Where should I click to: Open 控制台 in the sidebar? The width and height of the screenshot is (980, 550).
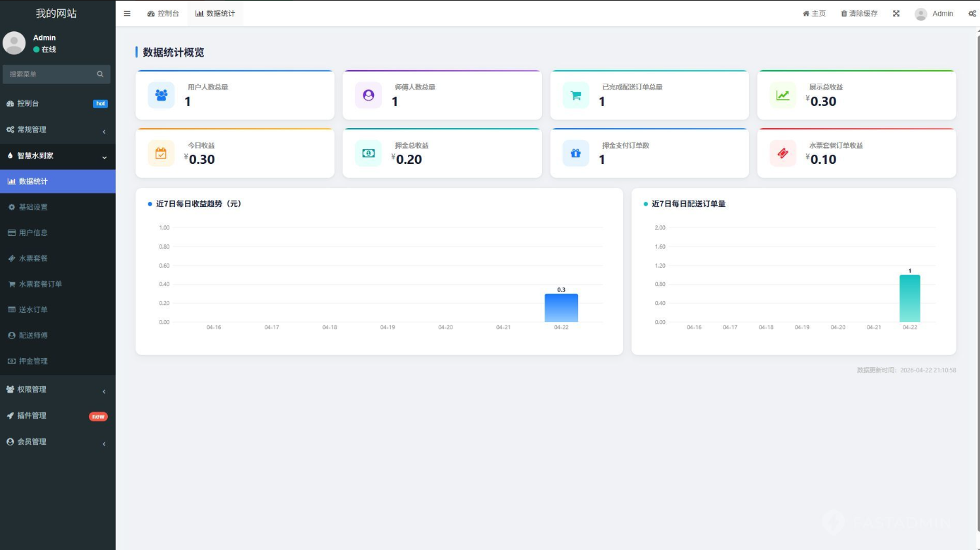58,103
